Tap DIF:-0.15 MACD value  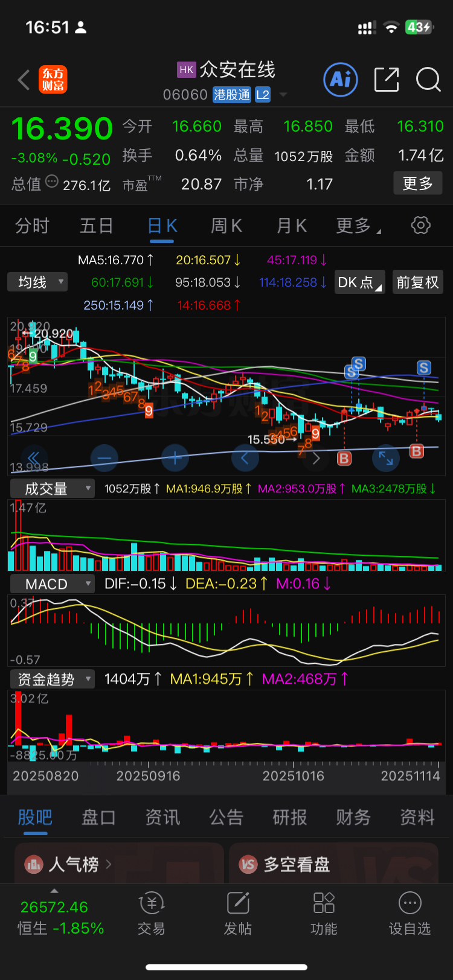click(141, 584)
